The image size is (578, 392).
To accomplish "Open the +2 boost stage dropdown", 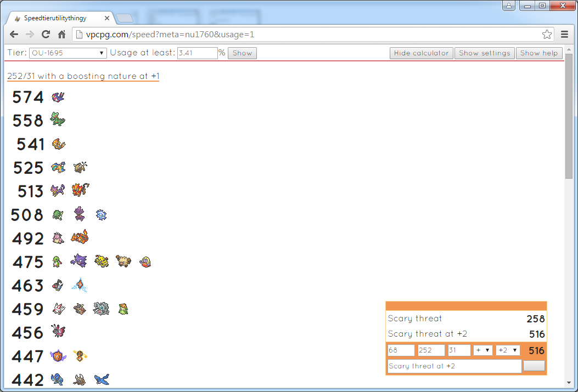I will coord(508,350).
